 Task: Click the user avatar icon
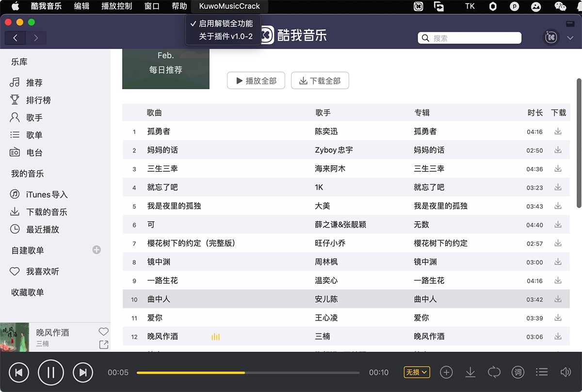coord(551,38)
